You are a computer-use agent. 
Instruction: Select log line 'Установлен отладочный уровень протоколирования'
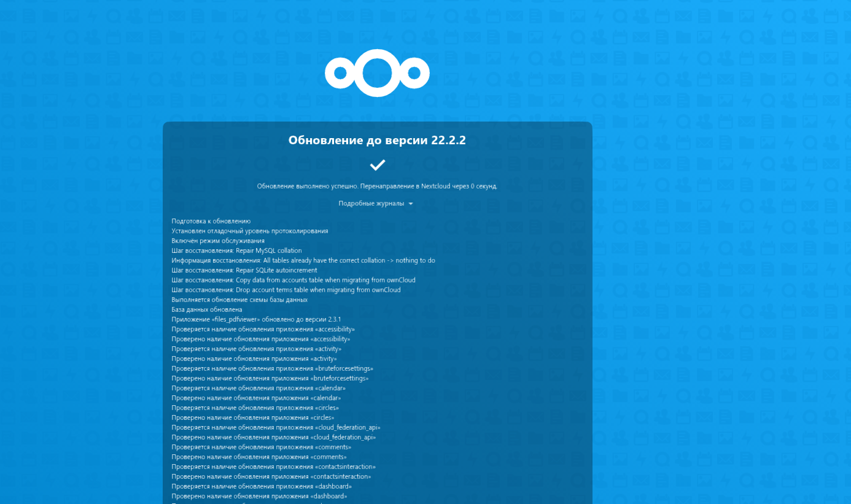pyautogui.click(x=250, y=231)
